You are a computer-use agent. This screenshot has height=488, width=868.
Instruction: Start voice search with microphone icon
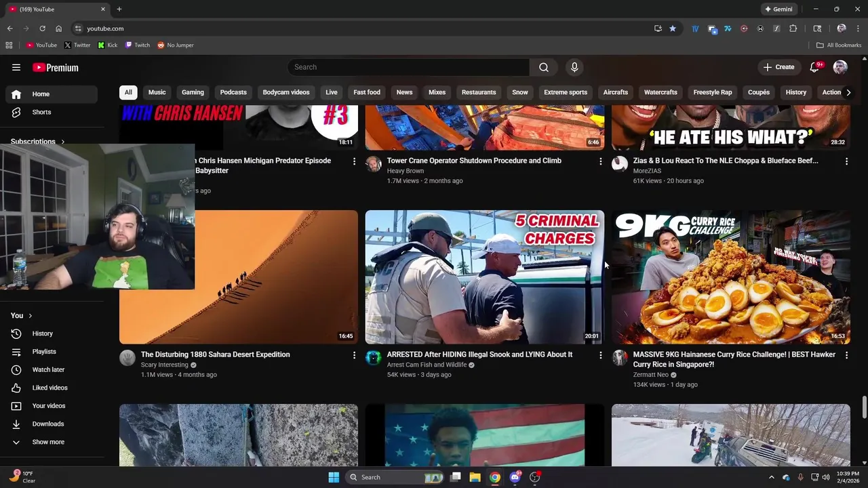(574, 67)
